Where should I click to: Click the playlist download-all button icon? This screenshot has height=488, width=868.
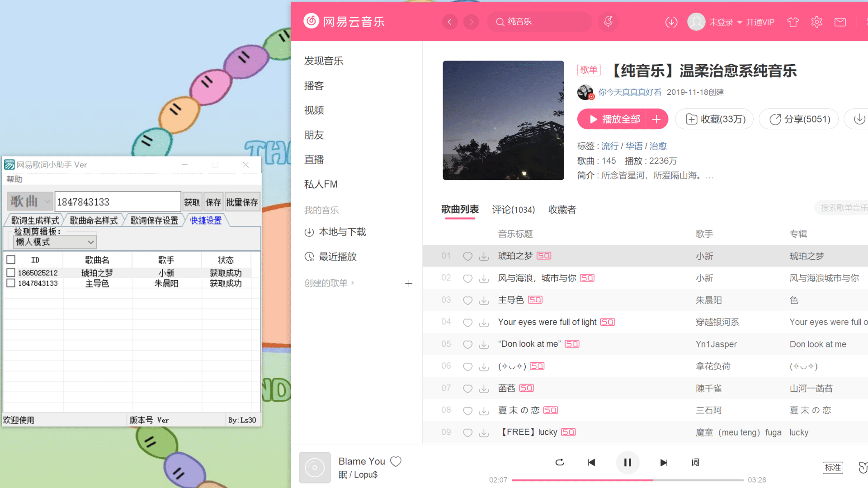tap(859, 119)
